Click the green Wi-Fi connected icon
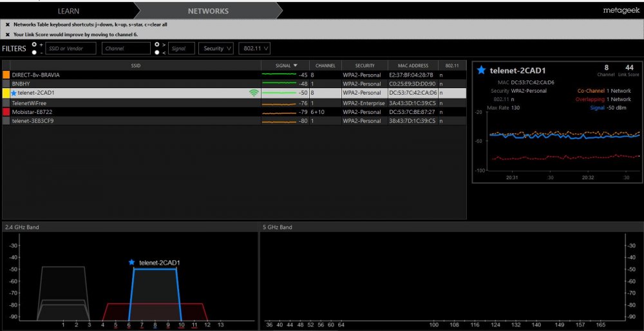 (x=254, y=93)
